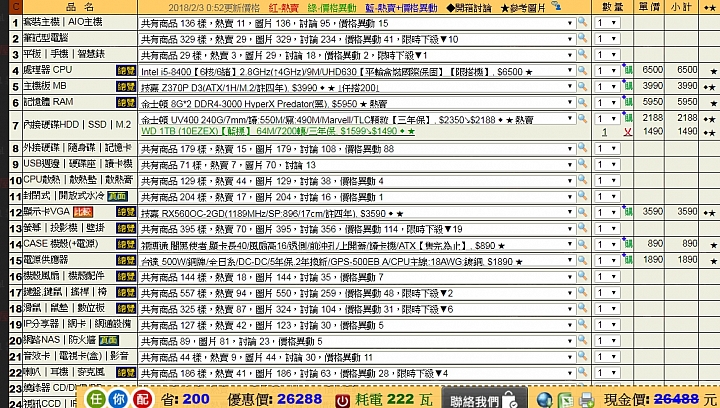This screenshot has height=408, width=720.
Task: Click 參考圖片 legend in header
Action: point(522,7)
